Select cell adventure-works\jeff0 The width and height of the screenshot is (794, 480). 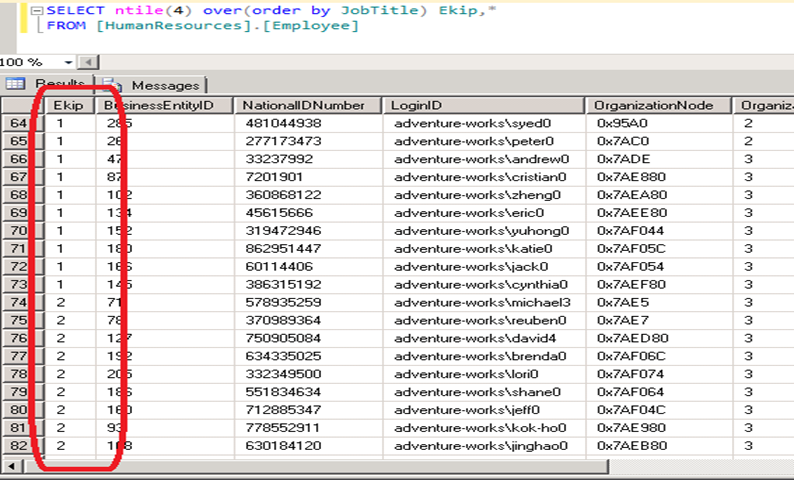coord(484,410)
